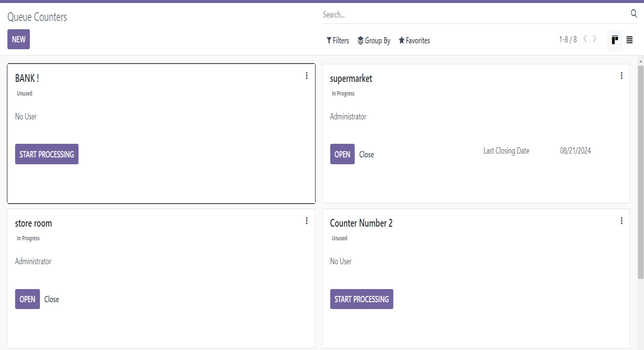This screenshot has width=644, height=350.
Task: Create a new queue counter with NEW
Action: tap(19, 39)
